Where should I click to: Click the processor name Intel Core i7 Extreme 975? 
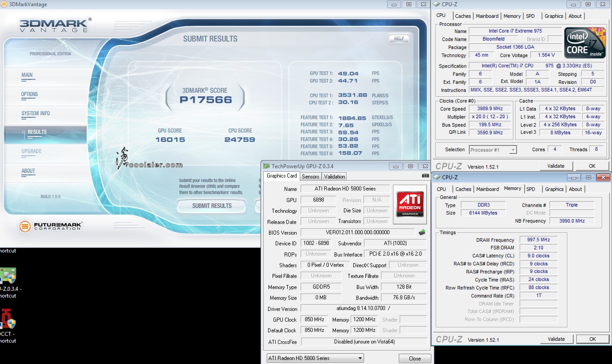pos(515,31)
